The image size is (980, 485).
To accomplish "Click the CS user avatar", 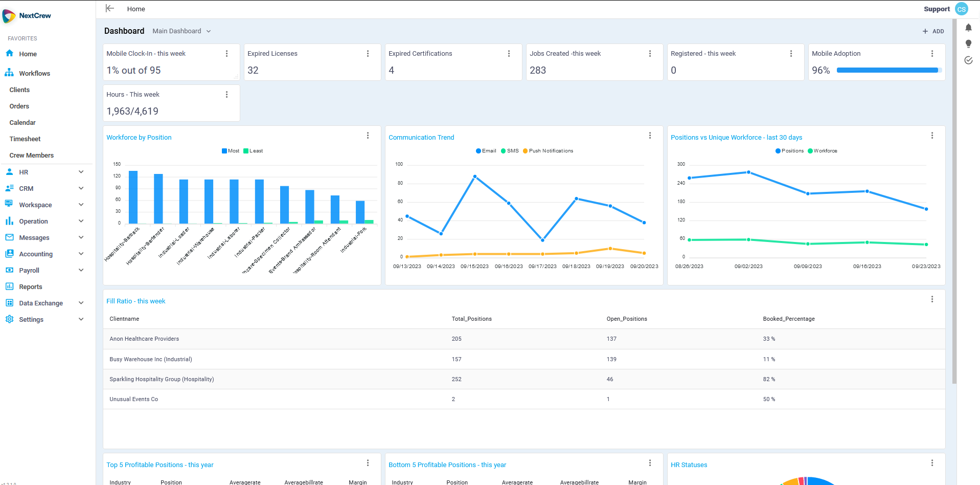I will pos(962,9).
